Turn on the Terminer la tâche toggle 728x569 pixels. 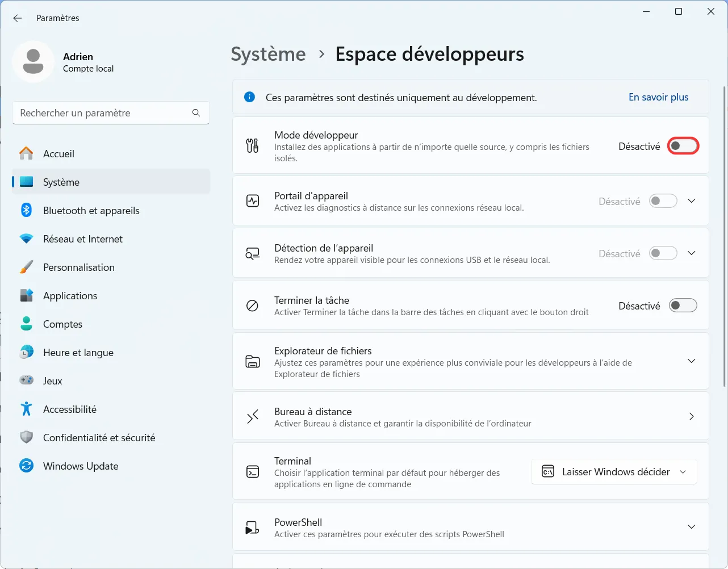pyautogui.click(x=683, y=306)
